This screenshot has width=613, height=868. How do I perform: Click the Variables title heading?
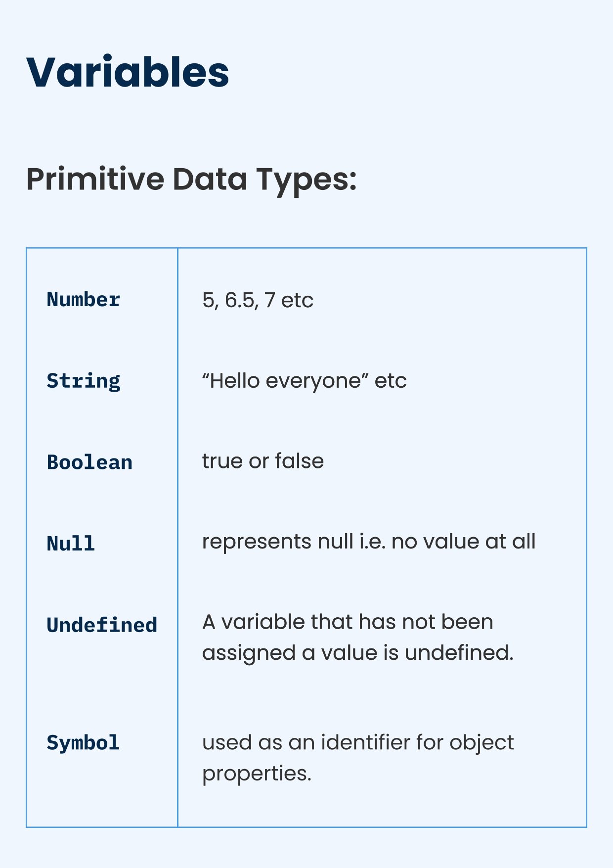[x=128, y=73]
